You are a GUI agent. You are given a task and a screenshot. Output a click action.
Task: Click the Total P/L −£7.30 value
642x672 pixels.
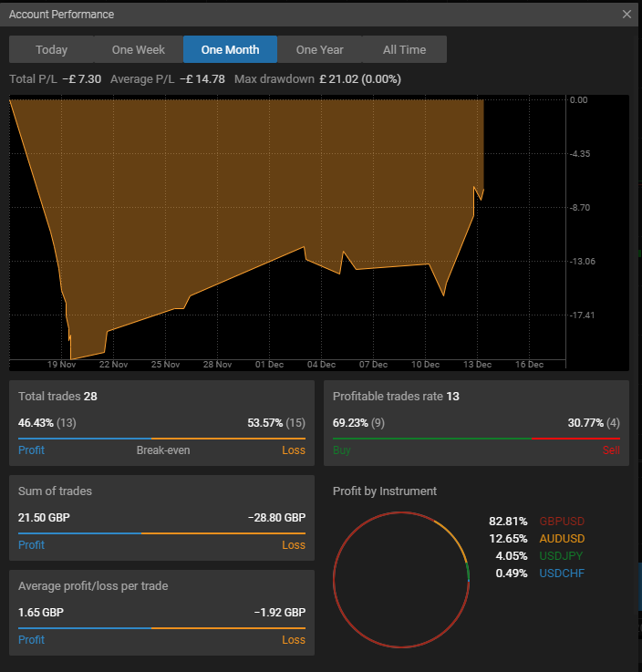point(82,79)
